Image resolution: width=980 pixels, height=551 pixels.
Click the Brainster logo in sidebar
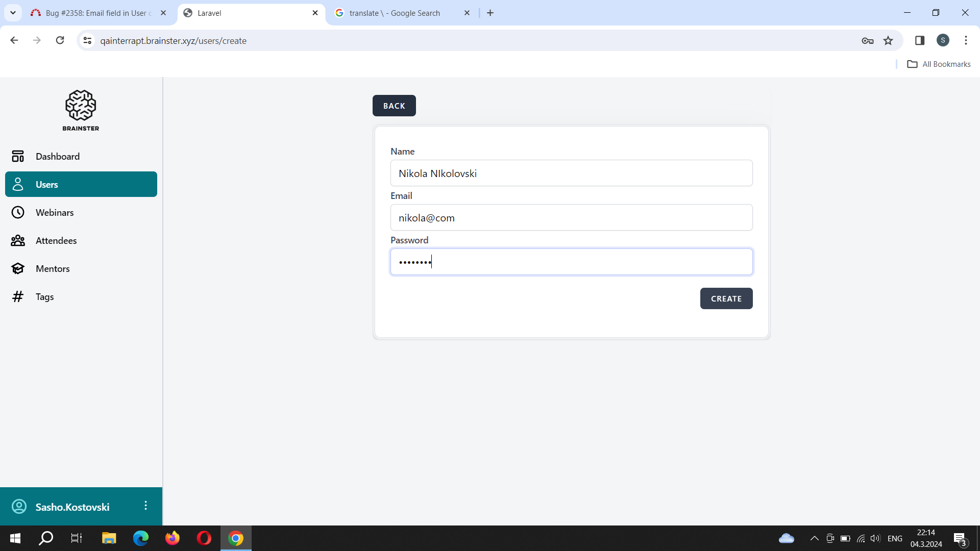coord(81,110)
